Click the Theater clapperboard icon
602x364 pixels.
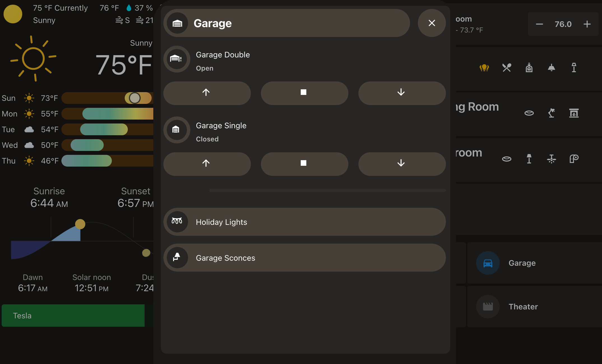(x=488, y=306)
